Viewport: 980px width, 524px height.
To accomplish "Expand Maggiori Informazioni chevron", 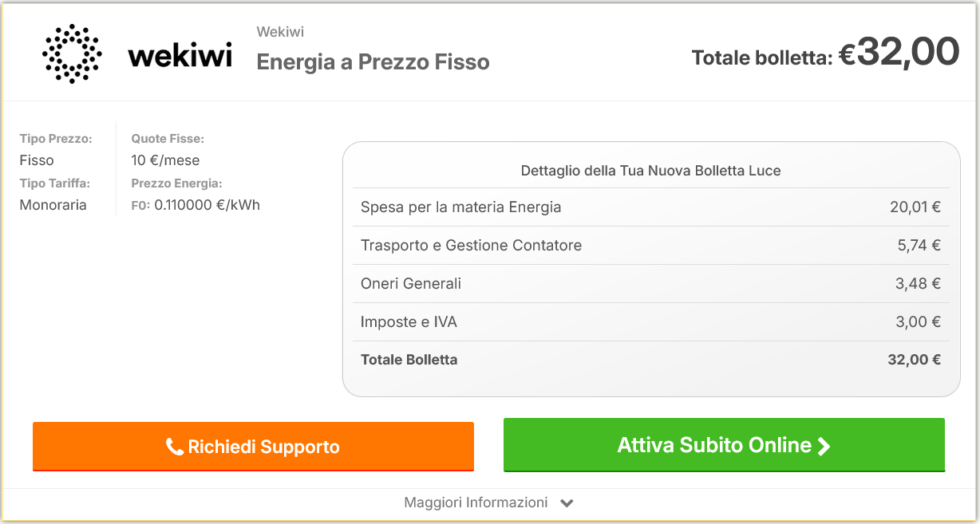I will (x=567, y=503).
